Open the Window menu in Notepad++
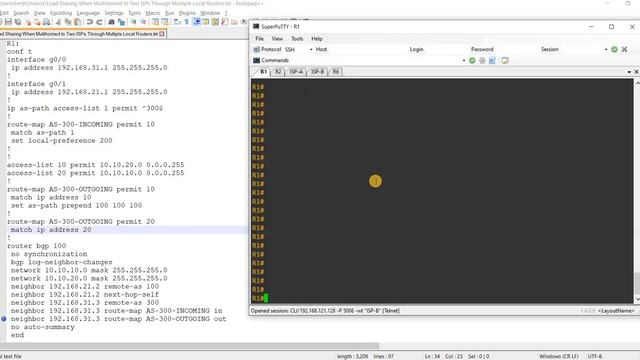The width and height of the screenshot is (640, 360). (x=210, y=13)
